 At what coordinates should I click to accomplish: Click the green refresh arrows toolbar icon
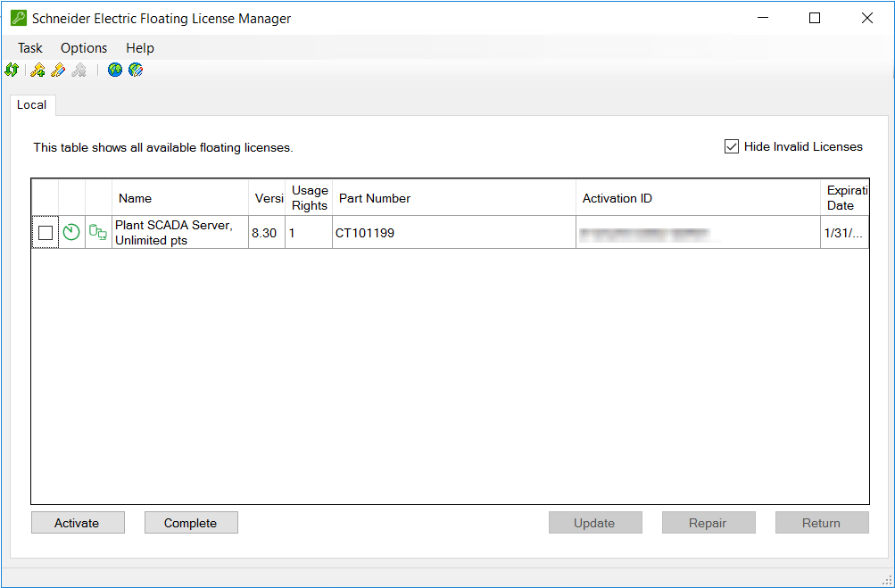(x=12, y=70)
